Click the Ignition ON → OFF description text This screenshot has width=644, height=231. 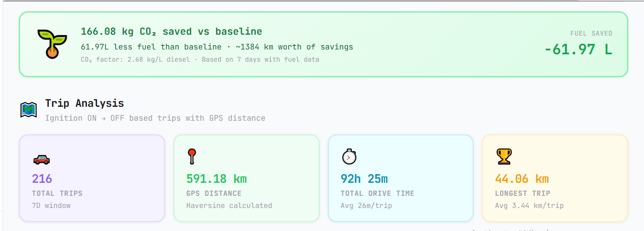(x=155, y=118)
